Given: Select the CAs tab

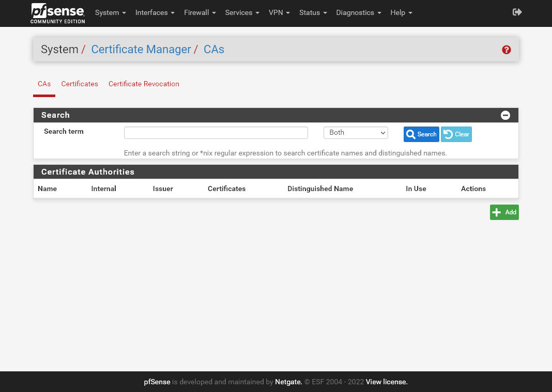Looking at the screenshot, I should point(44,84).
